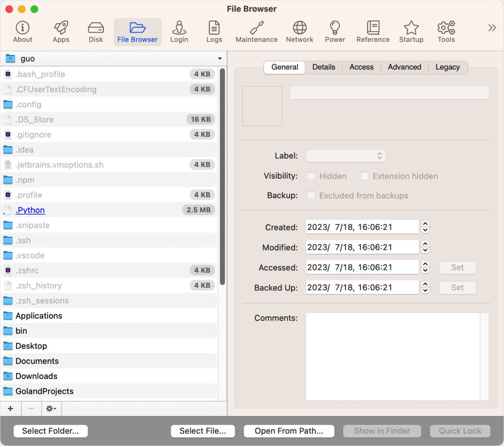
Task: Toggle the Extension hidden checkbox
Action: tap(364, 176)
